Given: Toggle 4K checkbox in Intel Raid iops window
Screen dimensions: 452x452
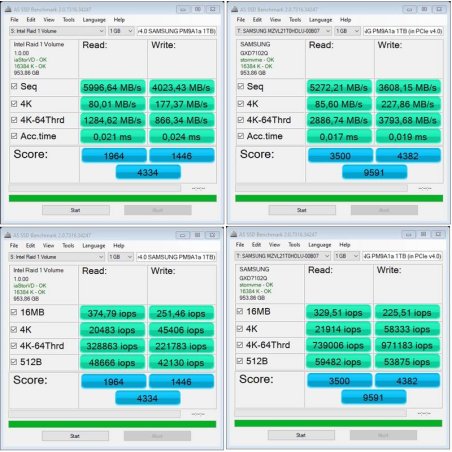Looking at the screenshot, I should pyautogui.click(x=14, y=330).
